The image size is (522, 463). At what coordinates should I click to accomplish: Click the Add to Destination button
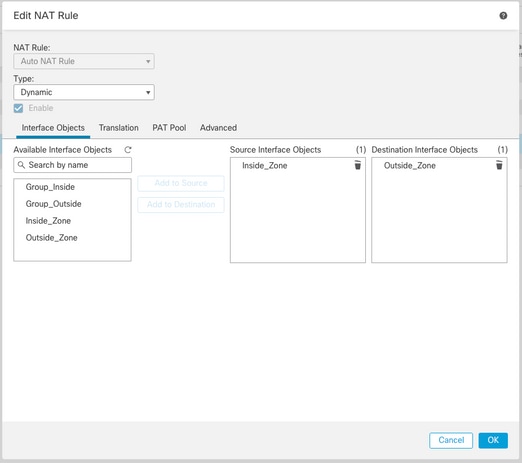coord(181,204)
